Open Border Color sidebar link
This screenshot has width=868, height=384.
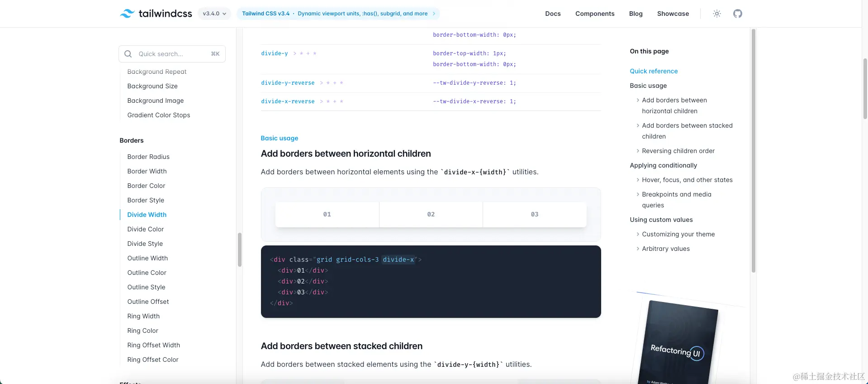pyautogui.click(x=146, y=186)
